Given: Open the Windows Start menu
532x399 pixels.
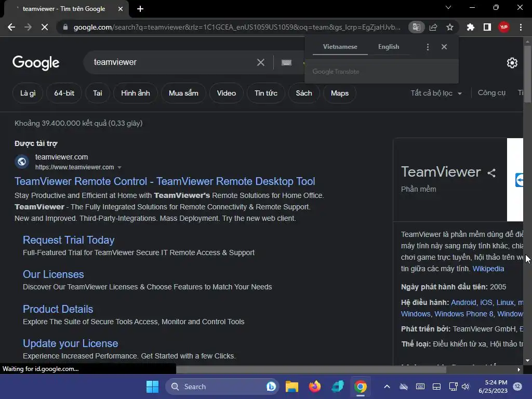Looking at the screenshot, I should pyautogui.click(x=152, y=387).
